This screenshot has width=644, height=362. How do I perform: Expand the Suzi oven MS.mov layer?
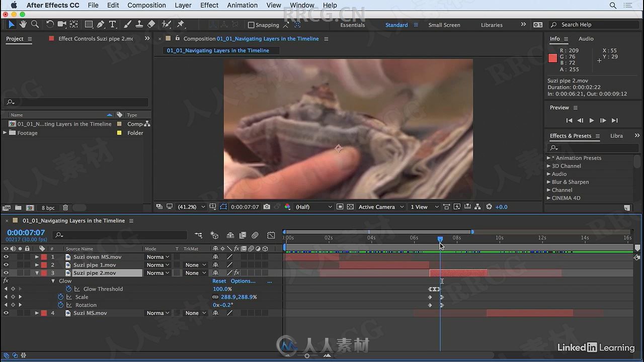[37, 257]
